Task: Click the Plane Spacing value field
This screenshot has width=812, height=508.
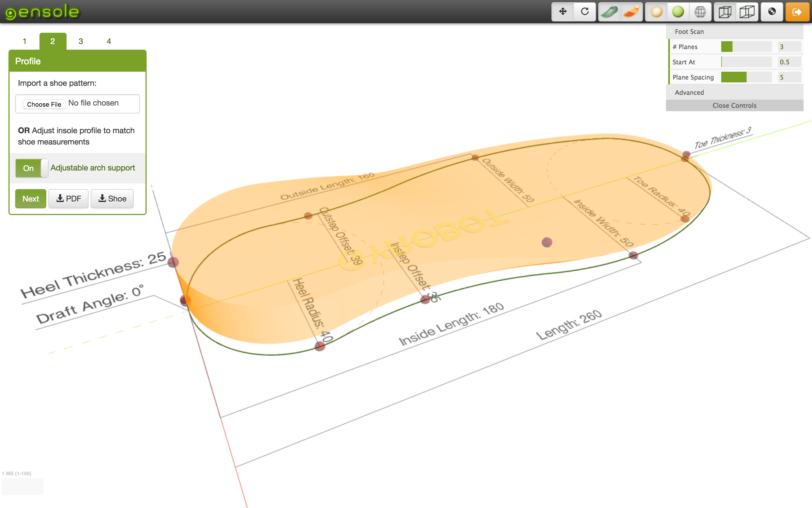Action: coord(789,77)
